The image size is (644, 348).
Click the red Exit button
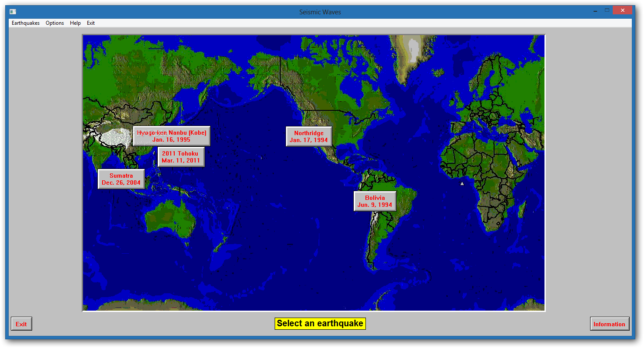[21, 324]
